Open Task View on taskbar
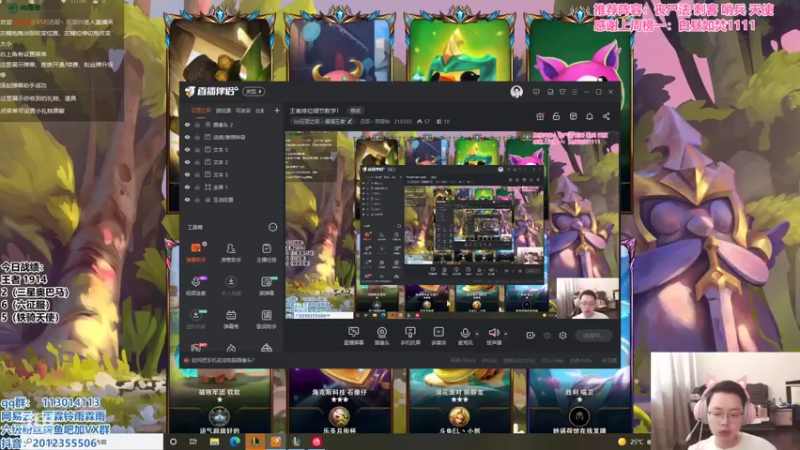Viewport: 800px width, 450px height. [193, 442]
